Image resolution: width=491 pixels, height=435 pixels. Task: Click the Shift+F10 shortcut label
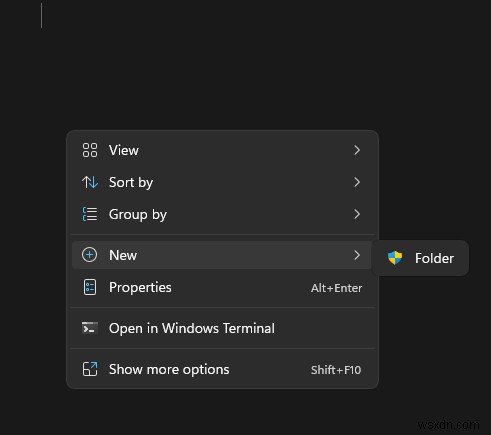[x=336, y=370]
